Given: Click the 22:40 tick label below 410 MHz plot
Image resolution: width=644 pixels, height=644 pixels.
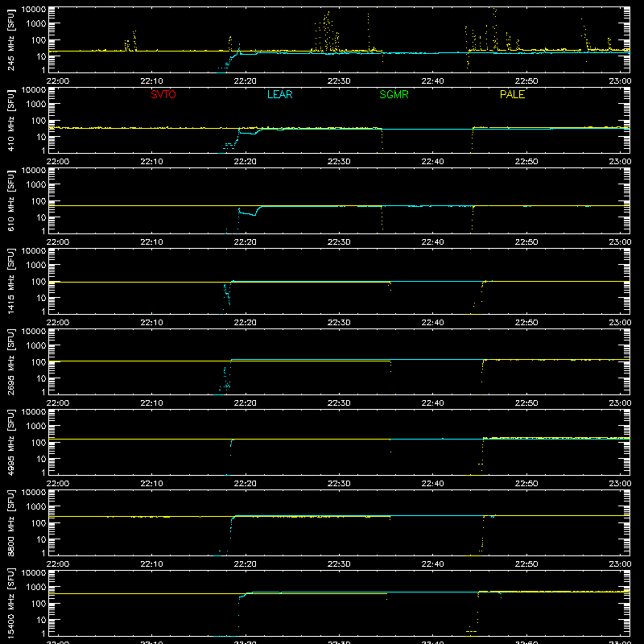Looking at the screenshot, I should point(432,162).
